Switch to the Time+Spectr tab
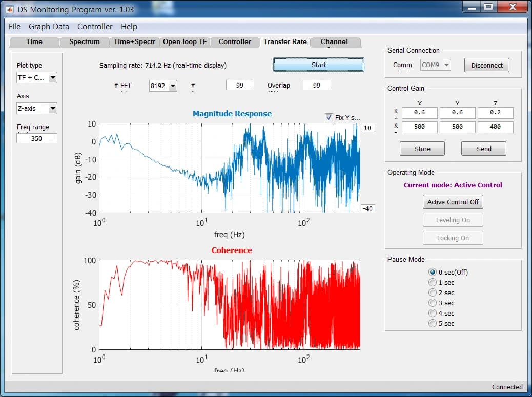This screenshot has height=397, width=532. pyautogui.click(x=134, y=42)
